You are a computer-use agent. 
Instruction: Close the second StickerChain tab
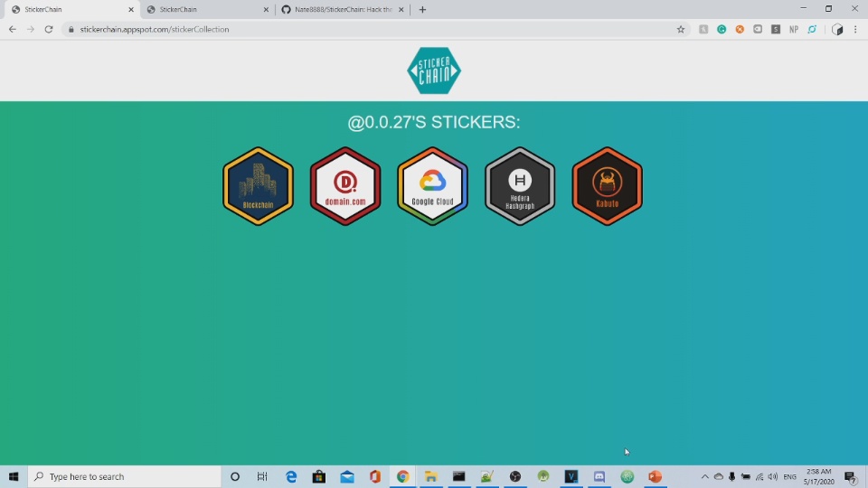point(266,9)
